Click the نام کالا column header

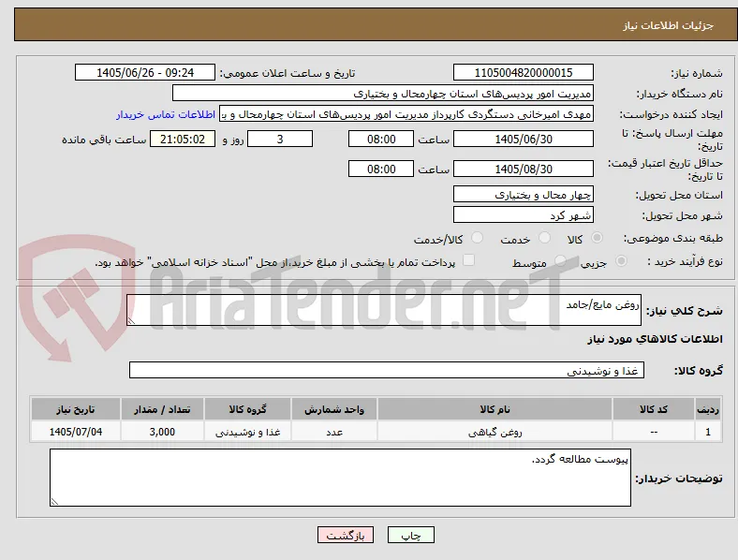(494, 409)
